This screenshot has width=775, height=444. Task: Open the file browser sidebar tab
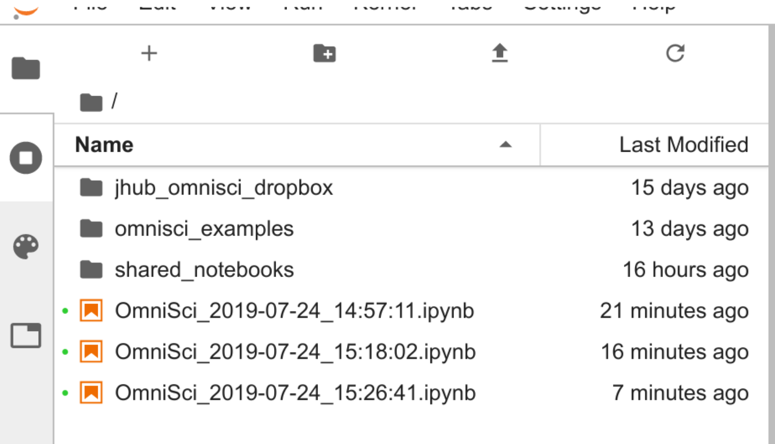tap(26, 68)
